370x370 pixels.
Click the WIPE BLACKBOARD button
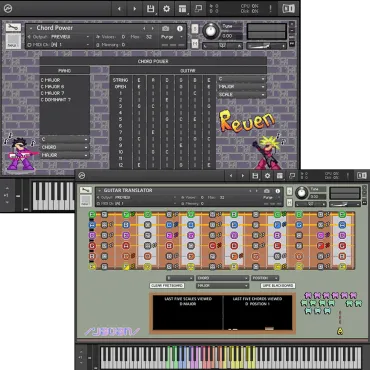coord(278,286)
